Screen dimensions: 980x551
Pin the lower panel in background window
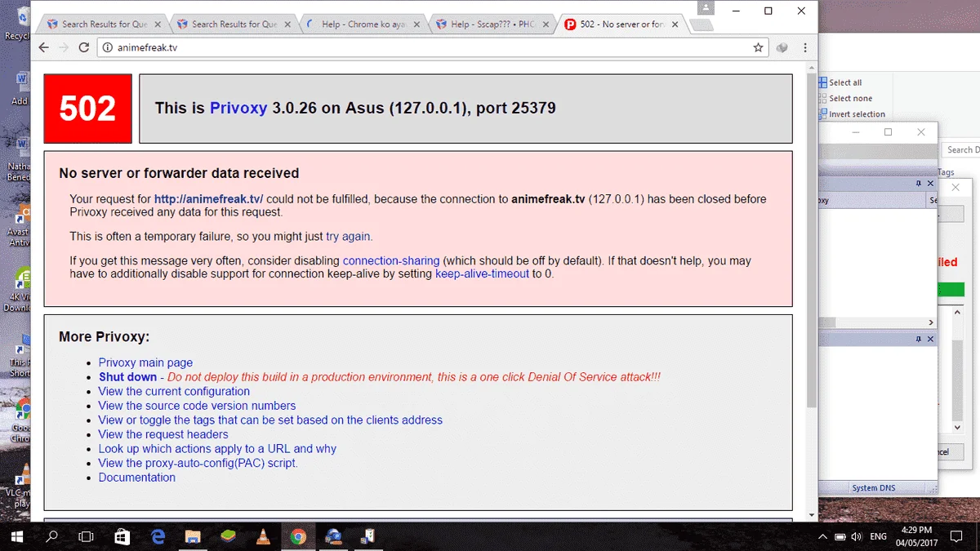pos(918,339)
